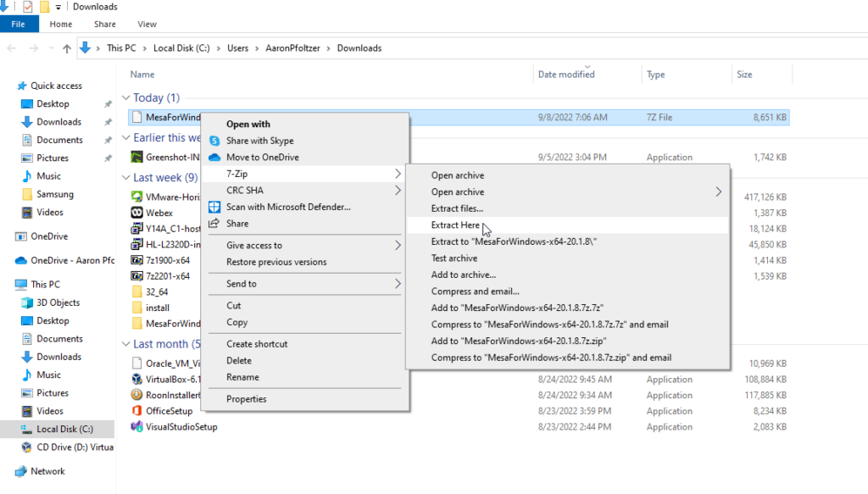Click the Webex file icon
This screenshot has width=868, height=494.
coord(136,213)
